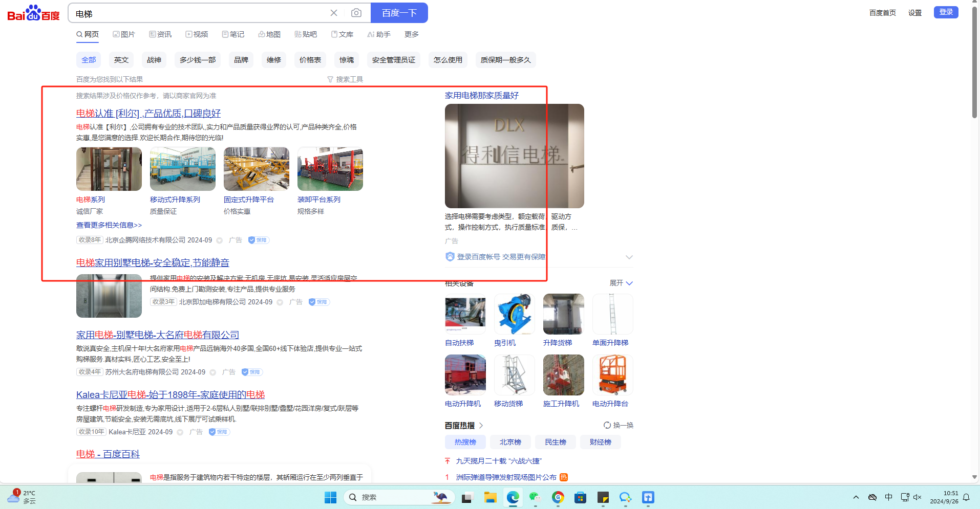Click the 自动扶梯 equipment thumbnail
Image resolution: width=980 pixels, height=509 pixels.
[x=465, y=314]
